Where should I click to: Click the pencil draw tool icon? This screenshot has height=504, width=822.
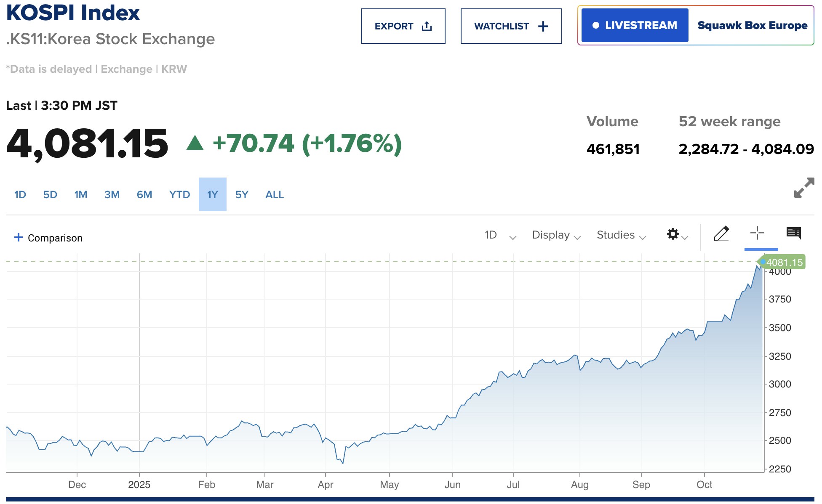pyautogui.click(x=721, y=233)
